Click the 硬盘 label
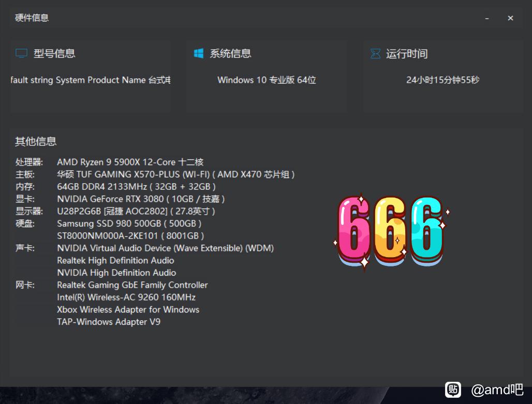 (x=25, y=223)
